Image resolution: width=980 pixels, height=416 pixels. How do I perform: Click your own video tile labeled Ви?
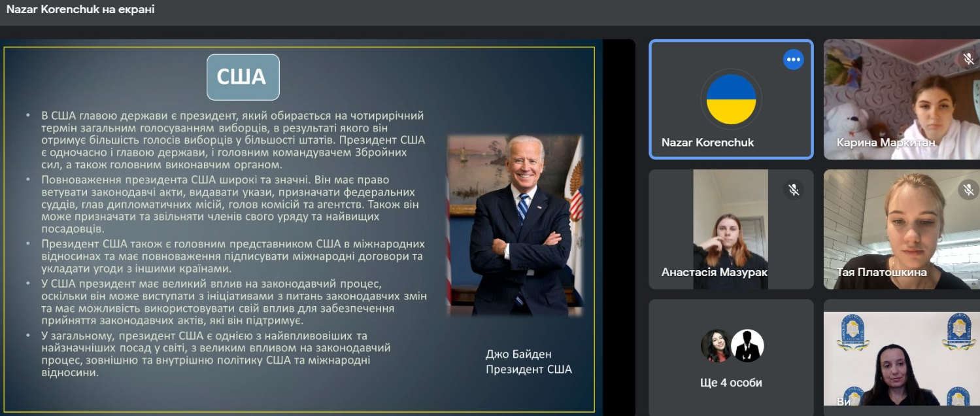901,360
